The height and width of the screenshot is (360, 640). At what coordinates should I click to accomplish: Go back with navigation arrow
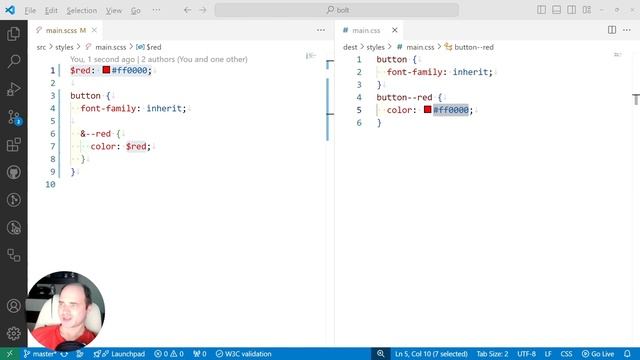point(187,10)
